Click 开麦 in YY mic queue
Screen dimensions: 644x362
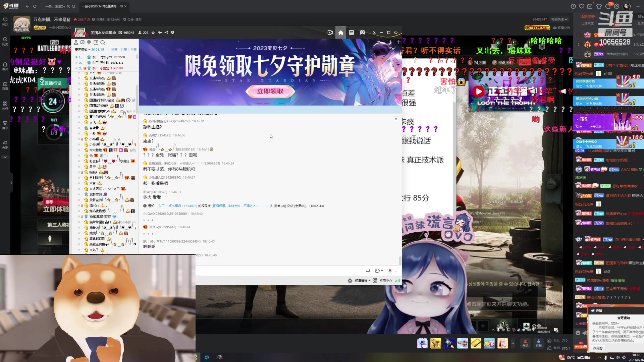pos(124,49)
